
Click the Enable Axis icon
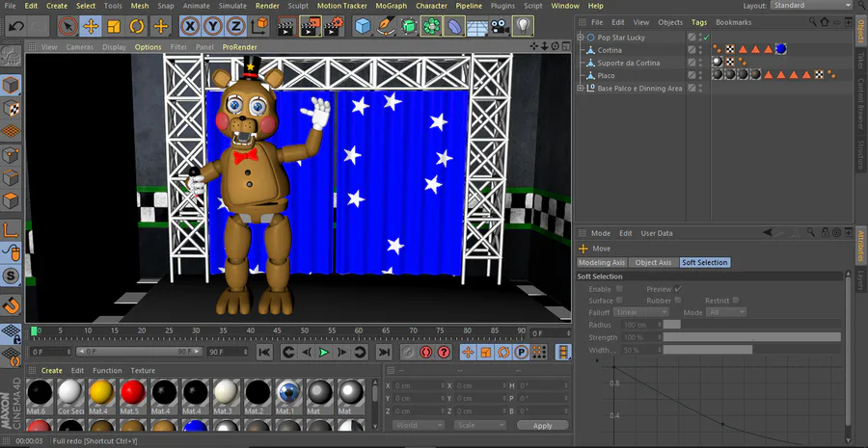click(11, 229)
